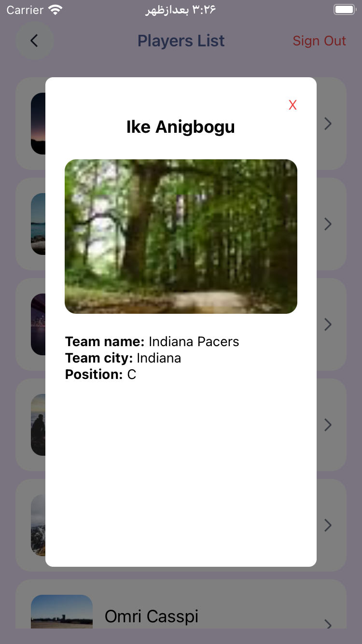Select the Team name Indiana Pacers line
This screenshot has height=644, width=362.
(x=152, y=342)
